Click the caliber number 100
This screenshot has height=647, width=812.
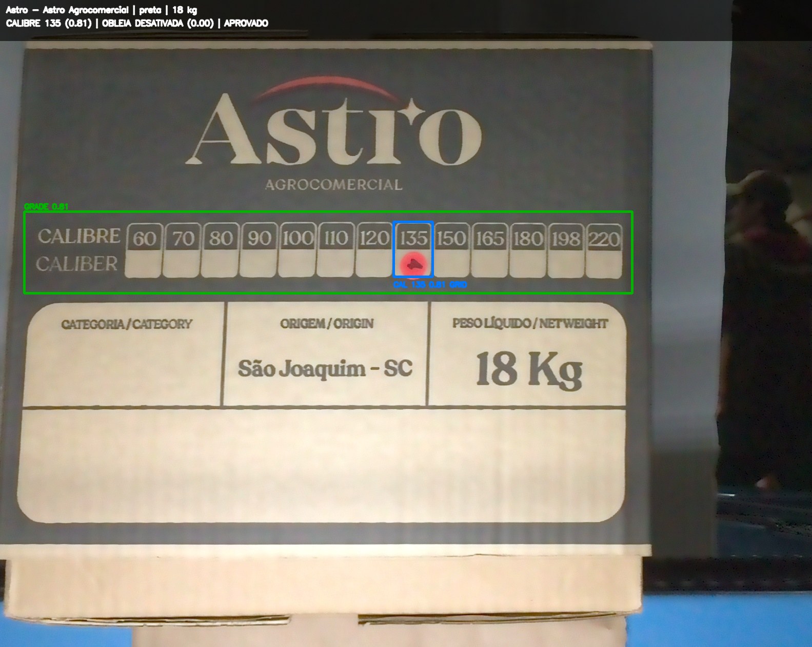click(x=298, y=238)
